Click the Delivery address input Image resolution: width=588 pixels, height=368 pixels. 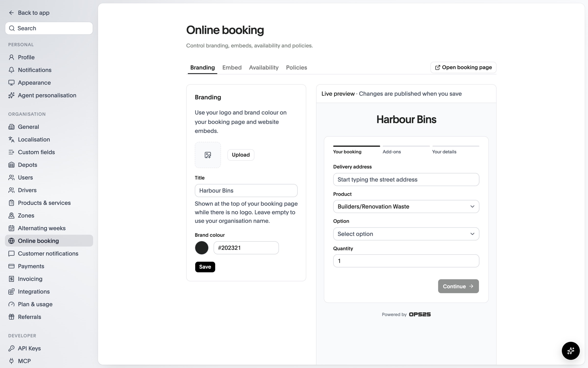(406, 180)
